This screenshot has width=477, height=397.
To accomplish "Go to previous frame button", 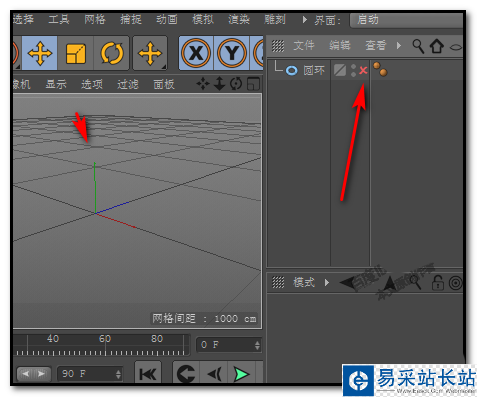I will 213,374.
